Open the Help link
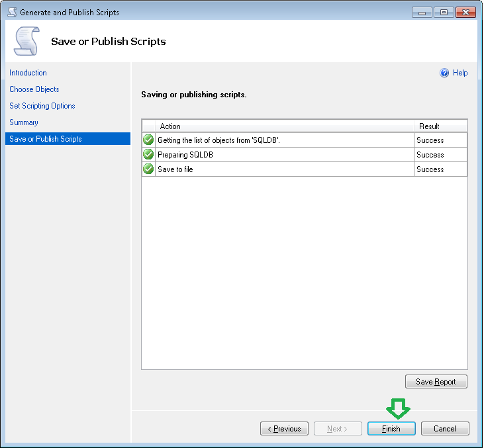 pos(460,73)
